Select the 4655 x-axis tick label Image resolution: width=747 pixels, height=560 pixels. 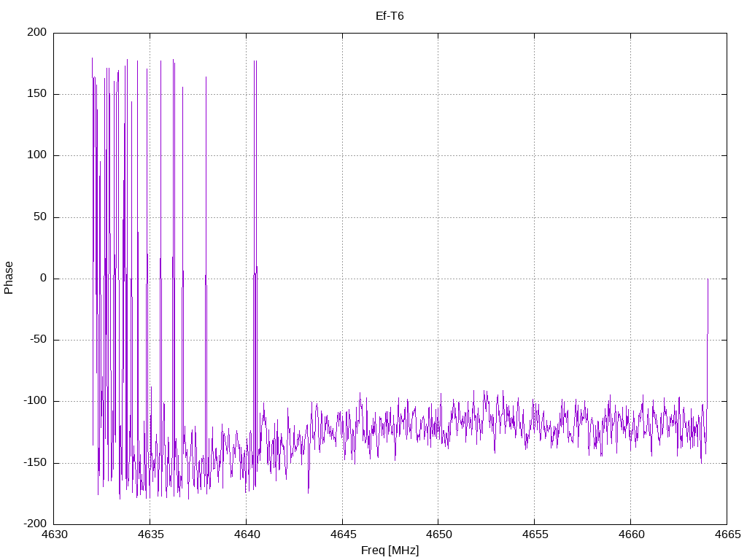click(x=534, y=535)
